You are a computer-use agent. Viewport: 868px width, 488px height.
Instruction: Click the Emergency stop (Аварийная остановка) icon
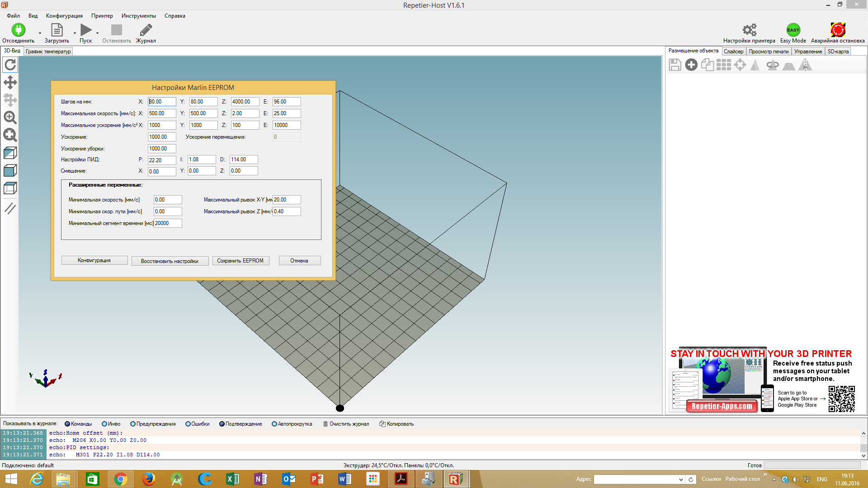[837, 30]
